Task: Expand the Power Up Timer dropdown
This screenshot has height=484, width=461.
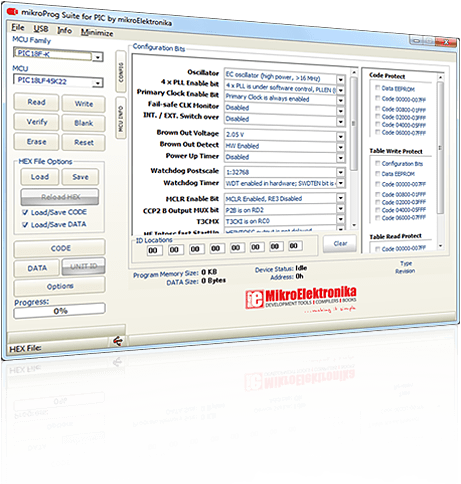Action: coord(340,157)
